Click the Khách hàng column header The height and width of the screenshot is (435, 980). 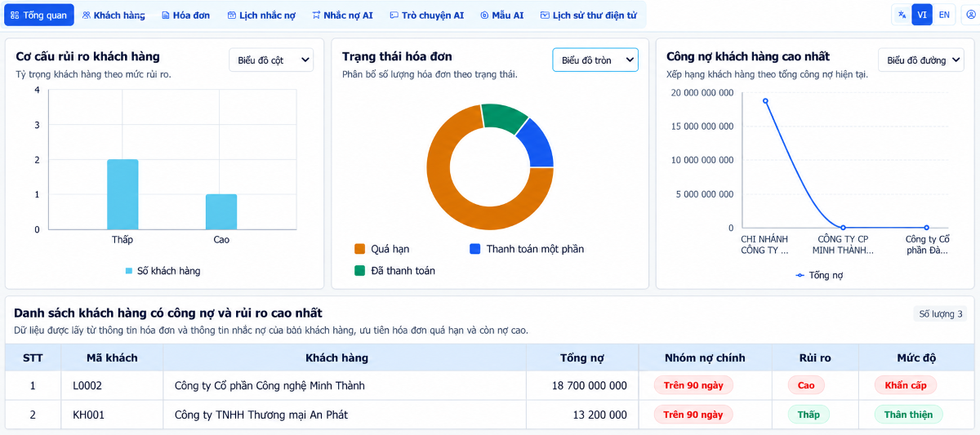point(336,357)
